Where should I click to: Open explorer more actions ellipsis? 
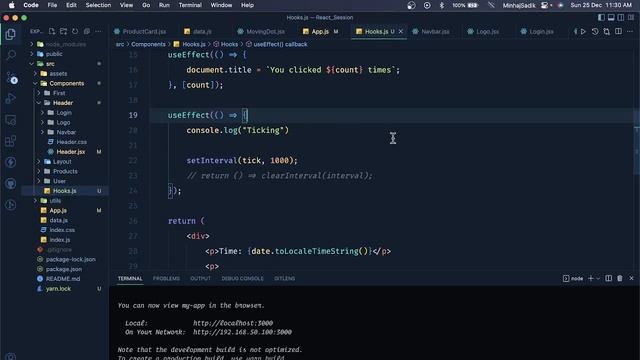98,31
